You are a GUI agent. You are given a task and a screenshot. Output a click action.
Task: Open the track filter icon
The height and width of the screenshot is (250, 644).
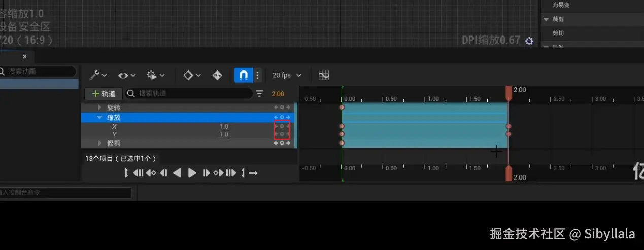pyautogui.click(x=260, y=94)
